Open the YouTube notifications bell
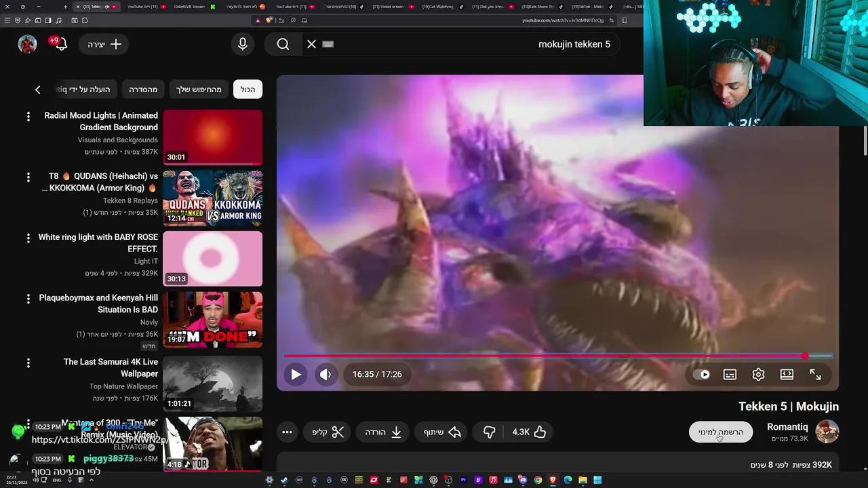This screenshot has width=868, height=488. (60, 44)
